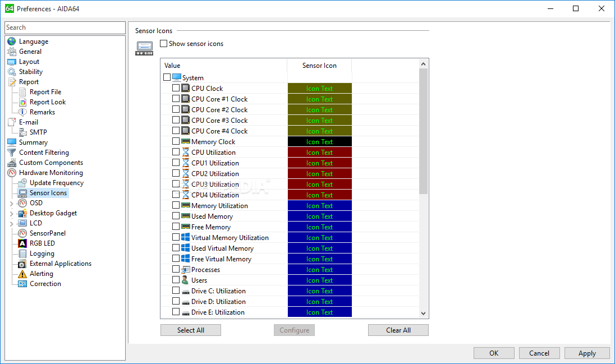Enable the Show sensor icons checkbox

coord(163,44)
